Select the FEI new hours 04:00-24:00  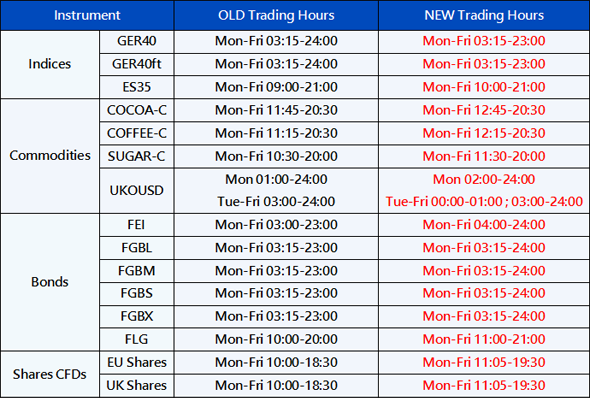pos(484,225)
